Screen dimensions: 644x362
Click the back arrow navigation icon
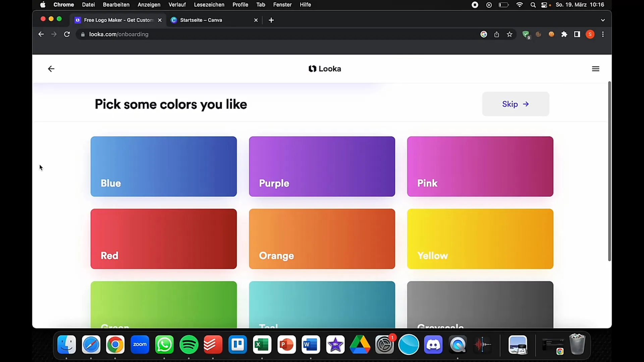coord(51,68)
